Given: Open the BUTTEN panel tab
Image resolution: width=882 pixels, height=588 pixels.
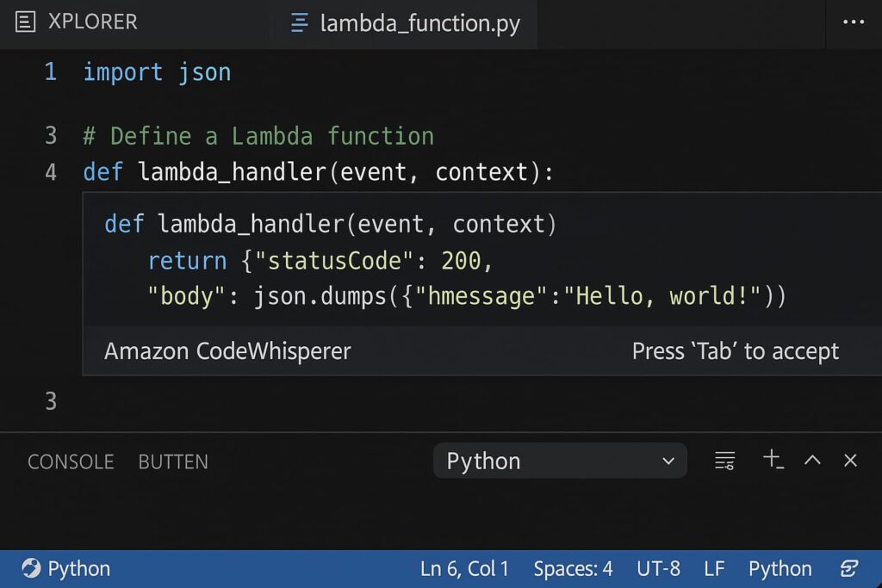Looking at the screenshot, I should point(173,462).
